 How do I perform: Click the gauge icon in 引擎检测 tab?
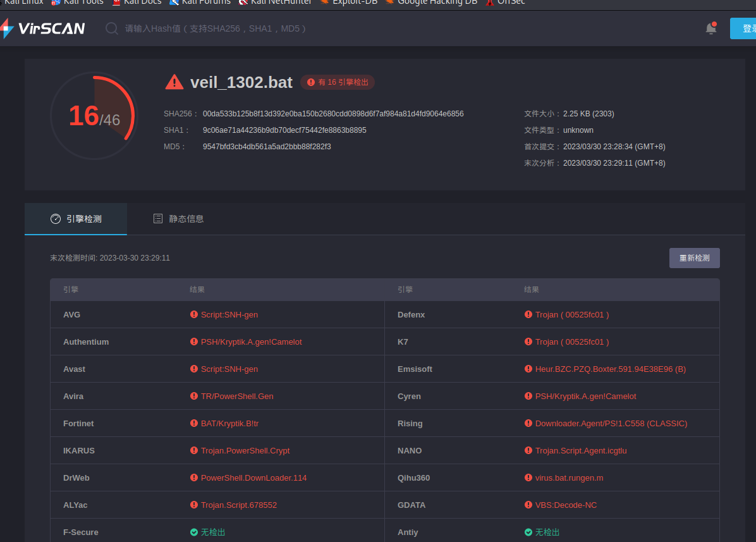[x=56, y=219]
